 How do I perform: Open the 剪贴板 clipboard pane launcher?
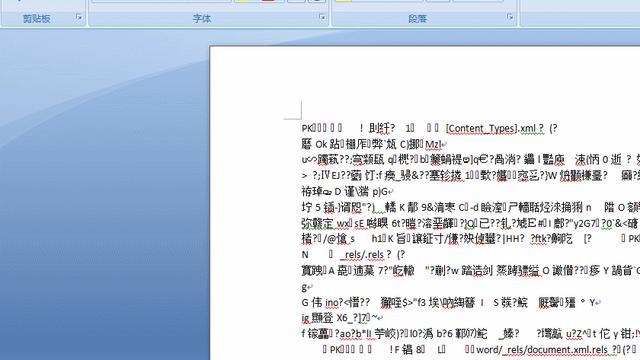click(x=79, y=17)
